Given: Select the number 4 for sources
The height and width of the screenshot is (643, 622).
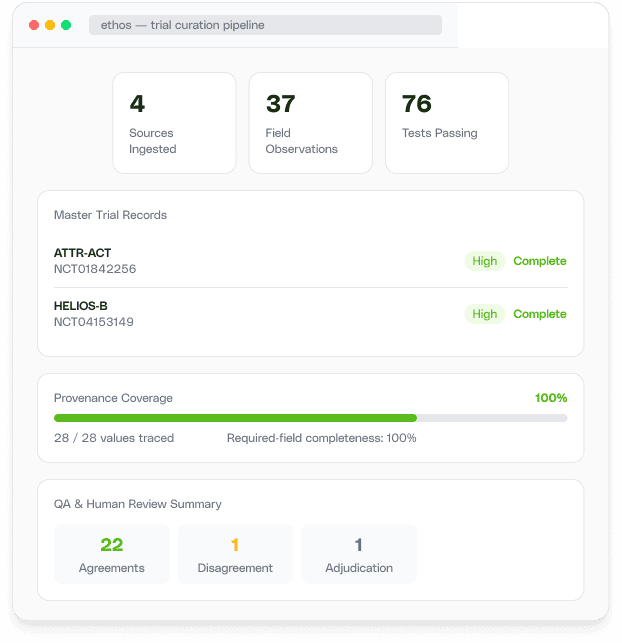Looking at the screenshot, I should coord(137,103).
